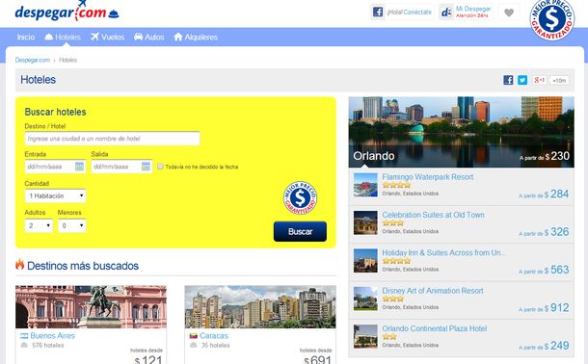588x364 pixels.
Task: Select the Vuelos navigation tab
Action: 107,37
